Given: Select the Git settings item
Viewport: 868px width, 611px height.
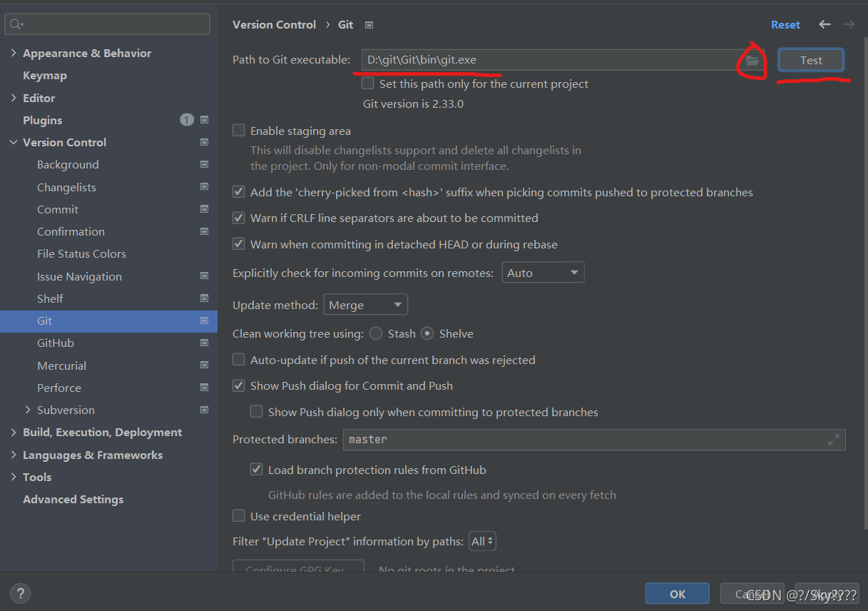Looking at the screenshot, I should click(x=108, y=320).
